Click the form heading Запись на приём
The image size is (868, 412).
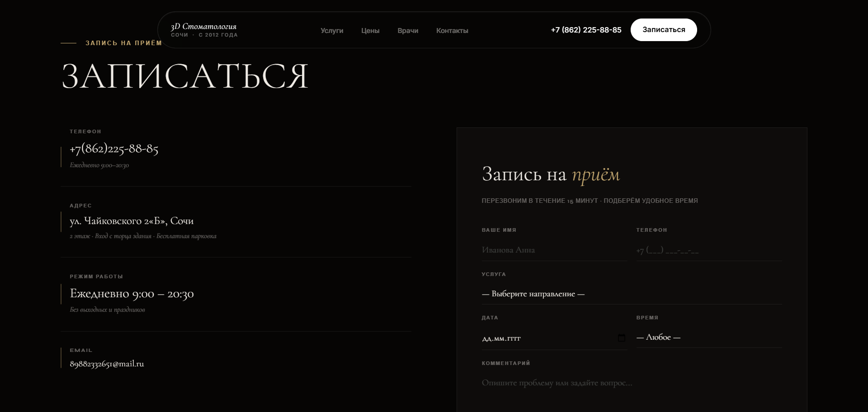pos(551,174)
